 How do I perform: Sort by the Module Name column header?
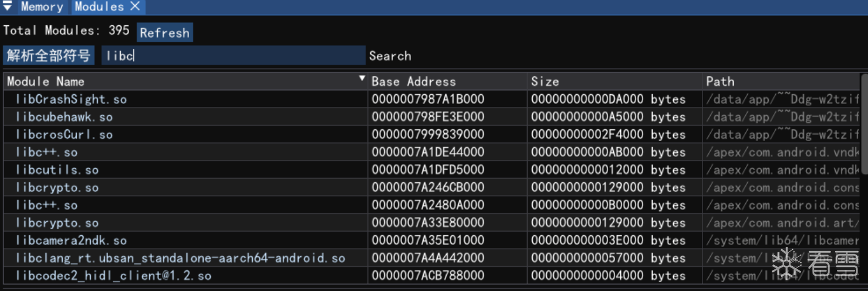[186, 81]
